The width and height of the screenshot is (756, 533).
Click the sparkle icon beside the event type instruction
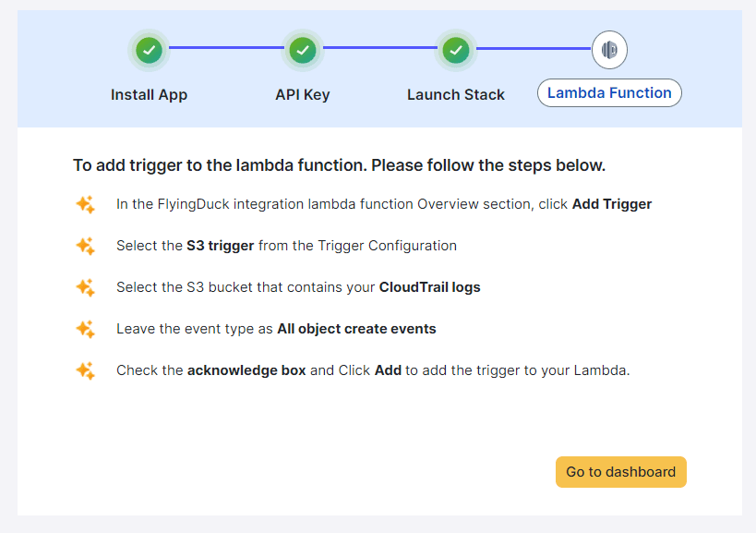[85, 329]
